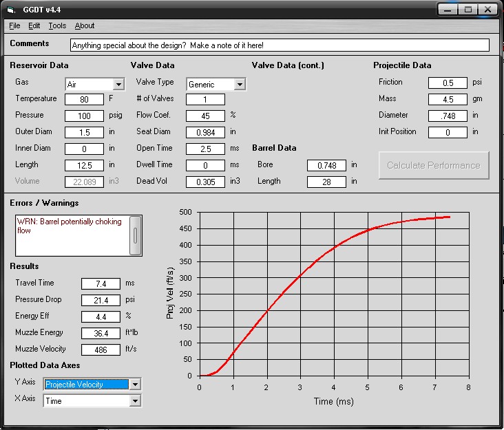Click the Comments text field
Image resolution: width=504 pixels, height=430 pixels.
click(x=280, y=45)
